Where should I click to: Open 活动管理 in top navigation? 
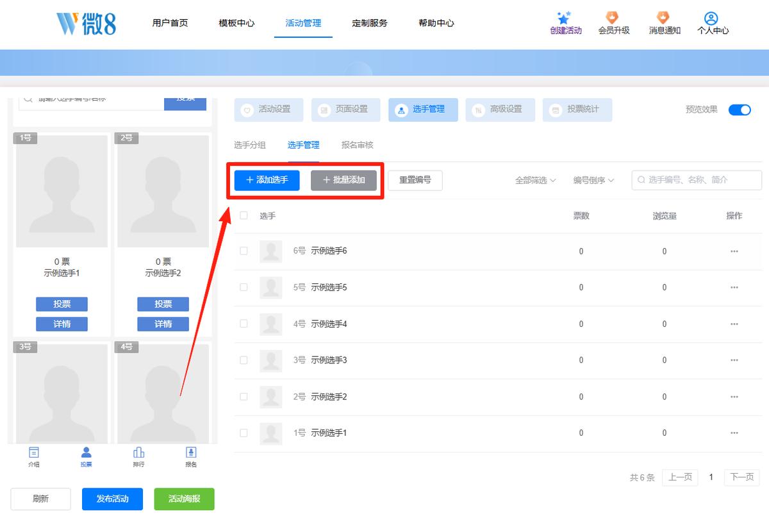point(303,23)
